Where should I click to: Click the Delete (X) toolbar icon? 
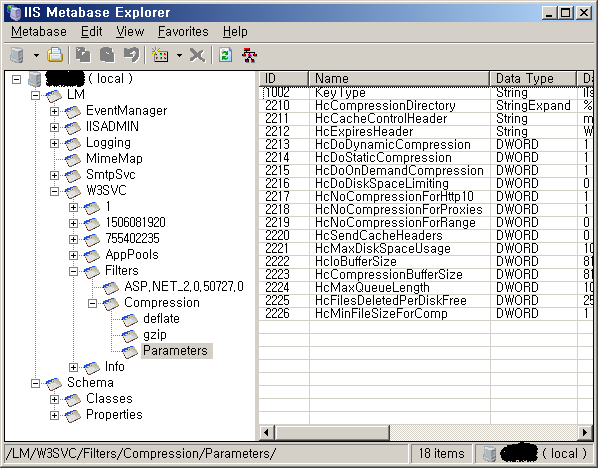click(x=197, y=55)
